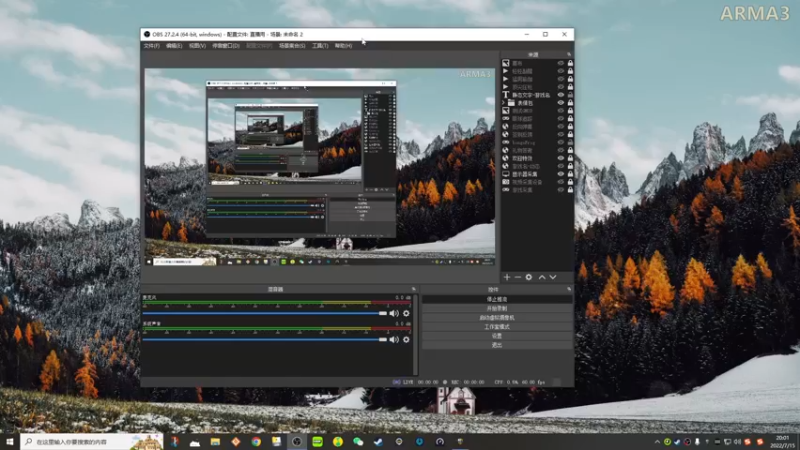Move the source up with the up arrow

pyautogui.click(x=542, y=277)
